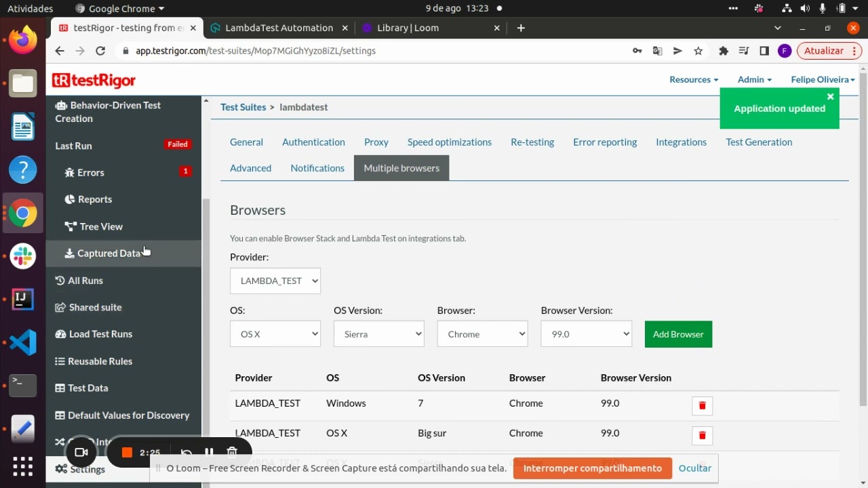Click Test Suites breadcrumb link
868x488 pixels.
(243, 107)
